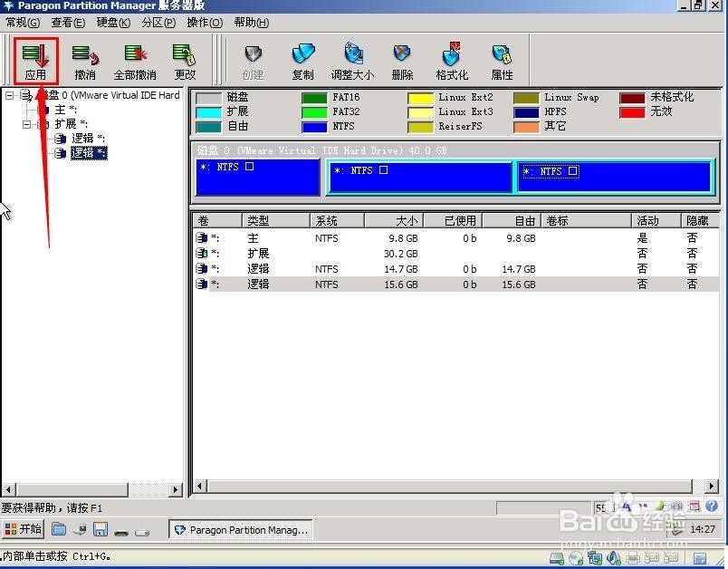The image size is (728, 569).
Task: Click the 全部撤消 (Undo all) icon
Action: tap(135, 61)
